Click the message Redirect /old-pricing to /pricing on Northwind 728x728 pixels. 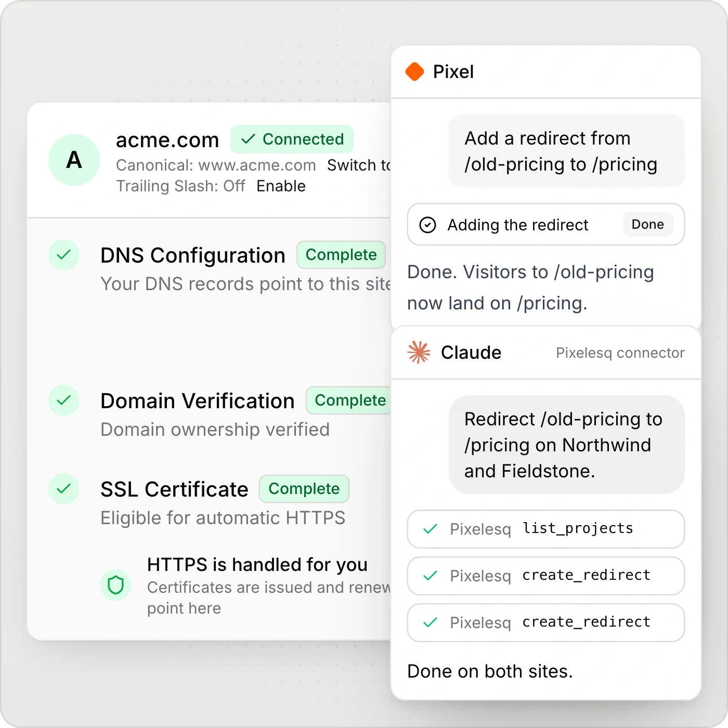[567, 445]
